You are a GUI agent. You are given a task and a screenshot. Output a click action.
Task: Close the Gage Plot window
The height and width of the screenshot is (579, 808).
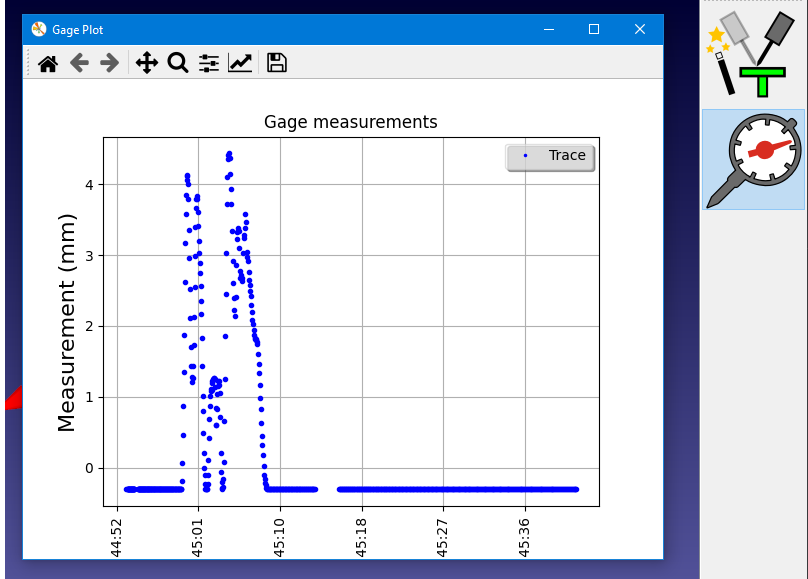pyautogui.click(x=640, y=30)
